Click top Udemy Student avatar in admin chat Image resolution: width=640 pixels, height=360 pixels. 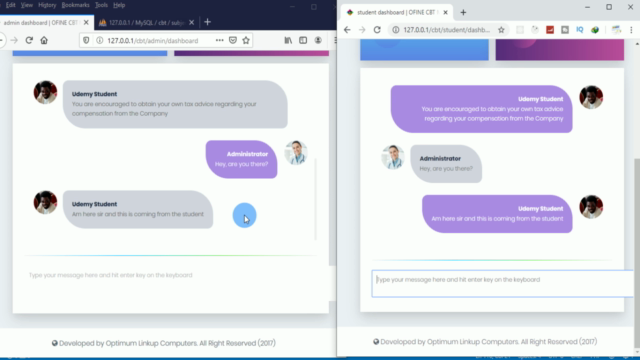[x=45, y=92]
